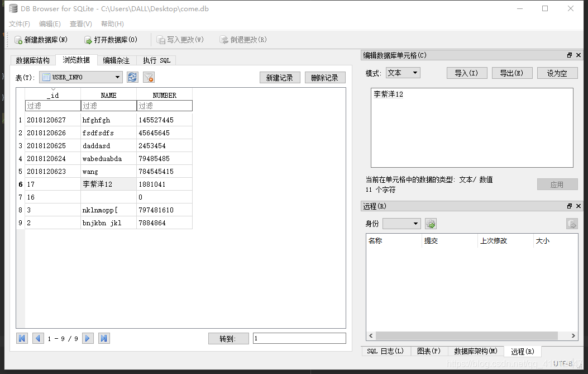588x374 pixels.
Task: Jump to first record with navigation icon
Action: pyautogui.click(x=21, y=338)
